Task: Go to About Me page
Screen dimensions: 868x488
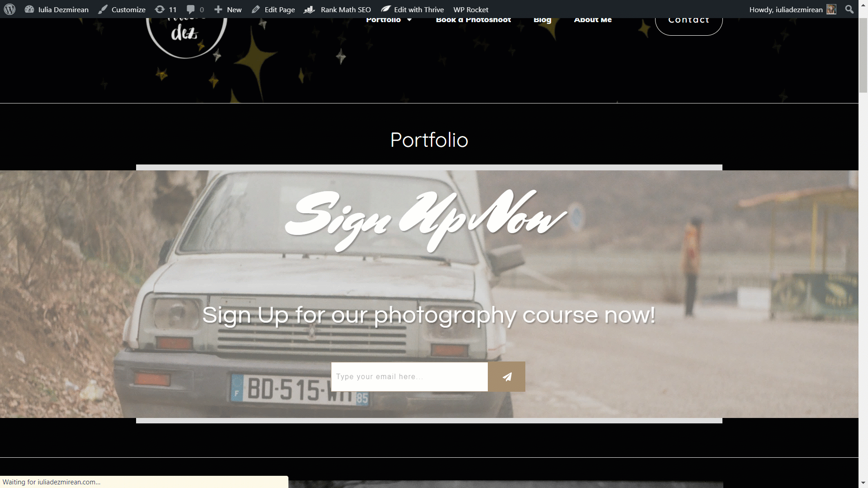Action: point(593,20)
